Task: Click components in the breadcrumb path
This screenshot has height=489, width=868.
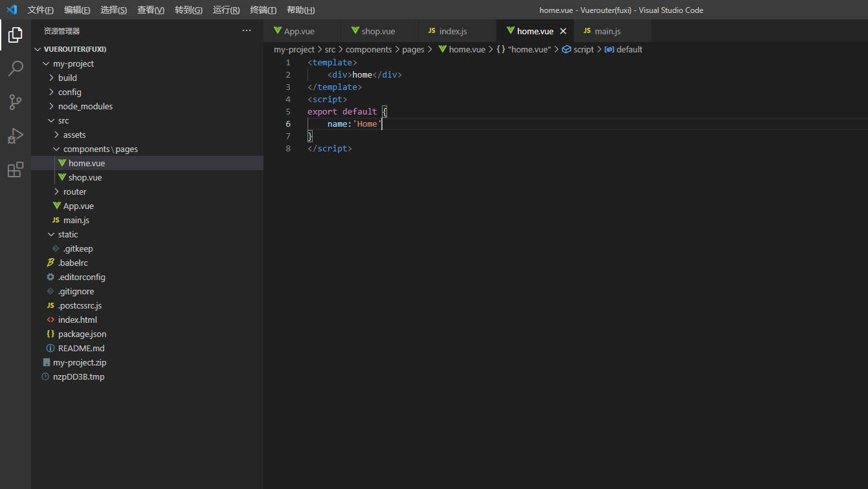Action: tap(368, 49)
